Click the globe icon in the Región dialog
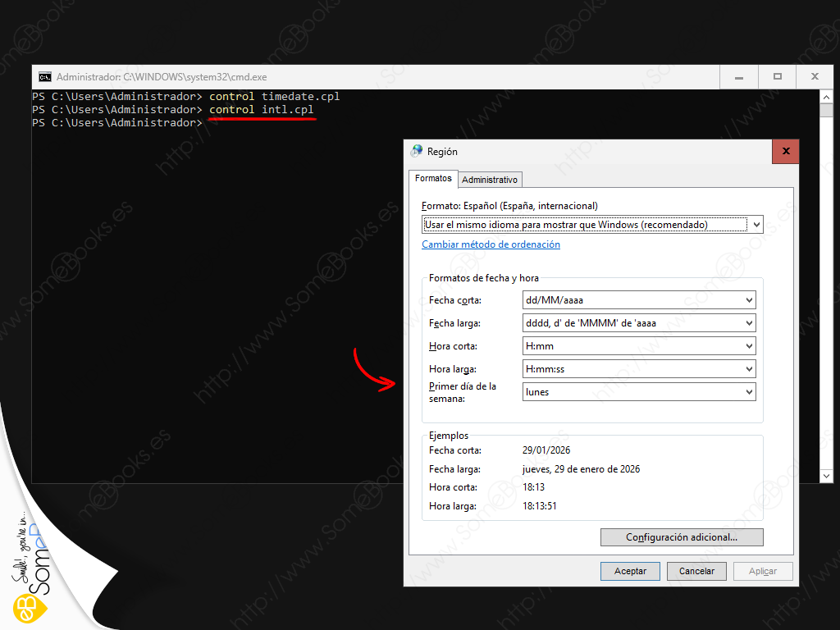 [417, 151]
